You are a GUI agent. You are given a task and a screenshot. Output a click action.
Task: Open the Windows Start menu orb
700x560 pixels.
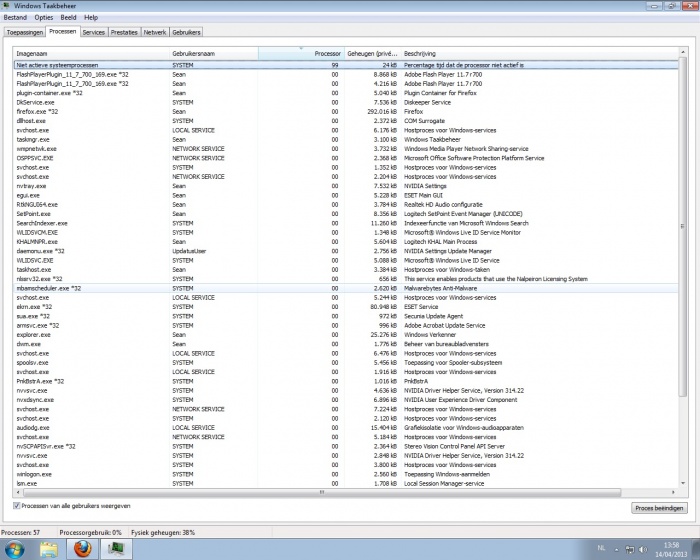[14, 549]
